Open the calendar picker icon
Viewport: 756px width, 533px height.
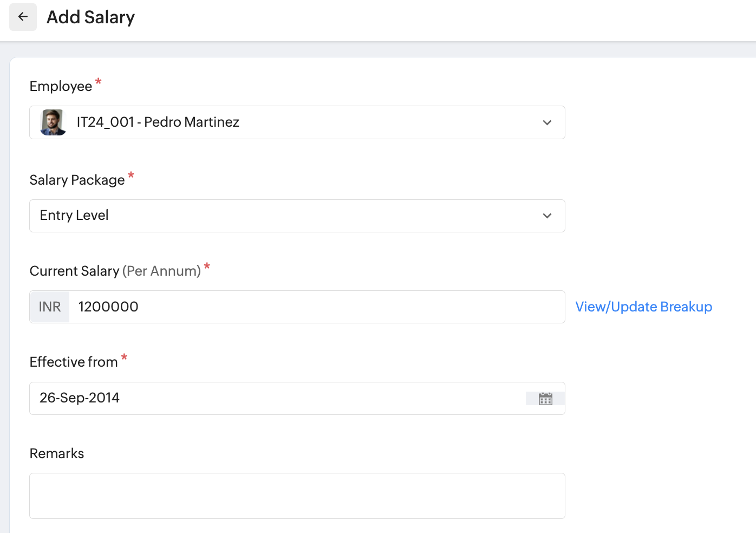pyautogui.click(x=545, y=399)
